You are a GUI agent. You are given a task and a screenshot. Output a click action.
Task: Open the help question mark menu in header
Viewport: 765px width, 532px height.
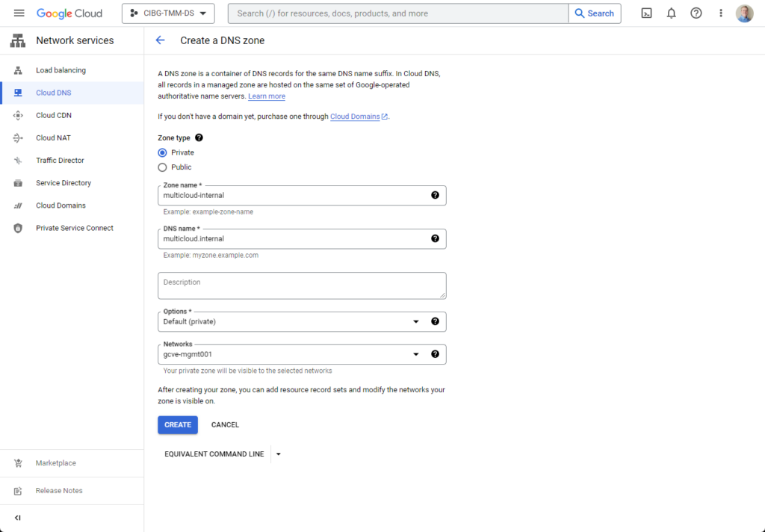click(696, 13)
